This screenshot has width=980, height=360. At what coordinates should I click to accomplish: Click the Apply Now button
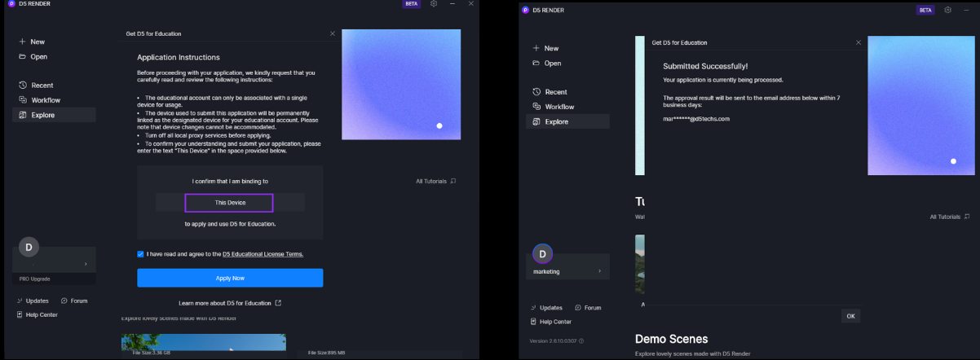click(x=230, y=278)
